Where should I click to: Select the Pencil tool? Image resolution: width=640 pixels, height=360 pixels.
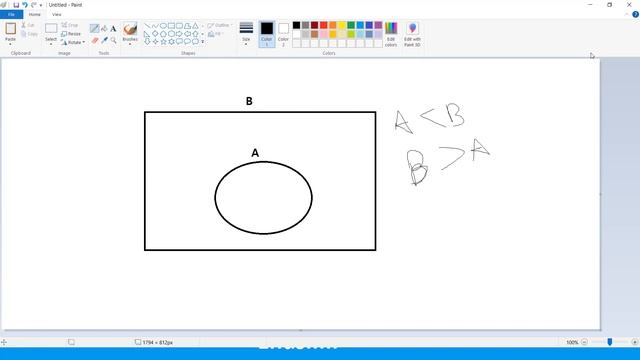tap(94, 29)
